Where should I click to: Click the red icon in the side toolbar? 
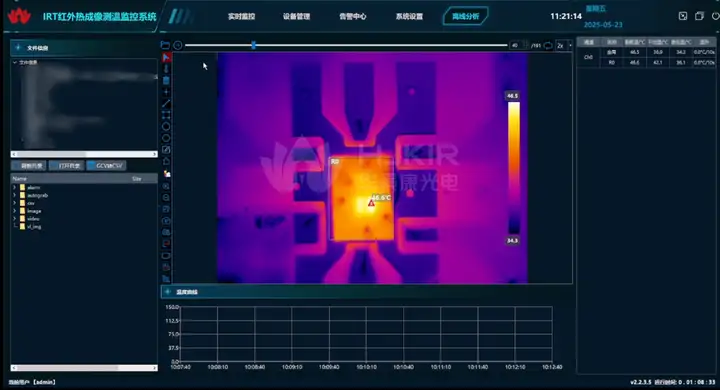pyautogui.click(x=166, y=244)
